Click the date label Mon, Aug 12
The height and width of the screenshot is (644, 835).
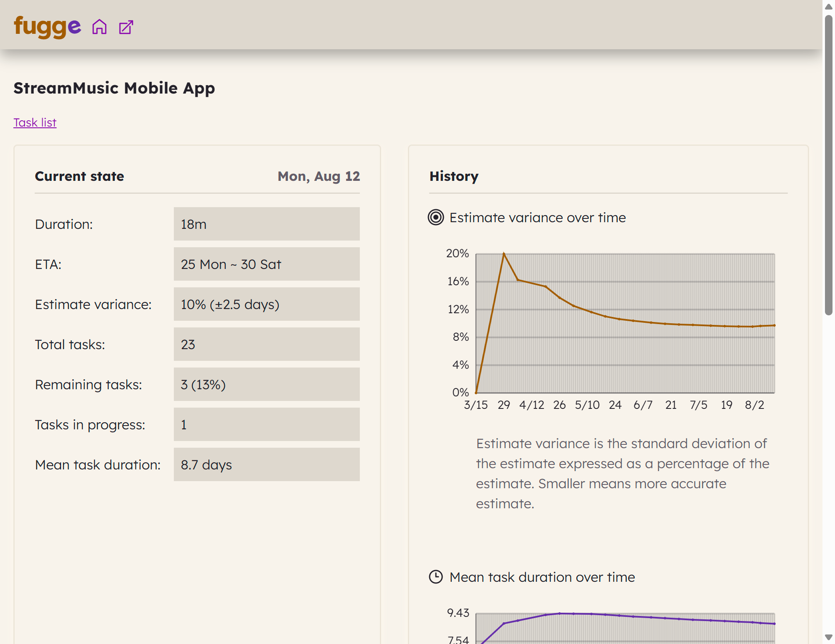[318, 176]
